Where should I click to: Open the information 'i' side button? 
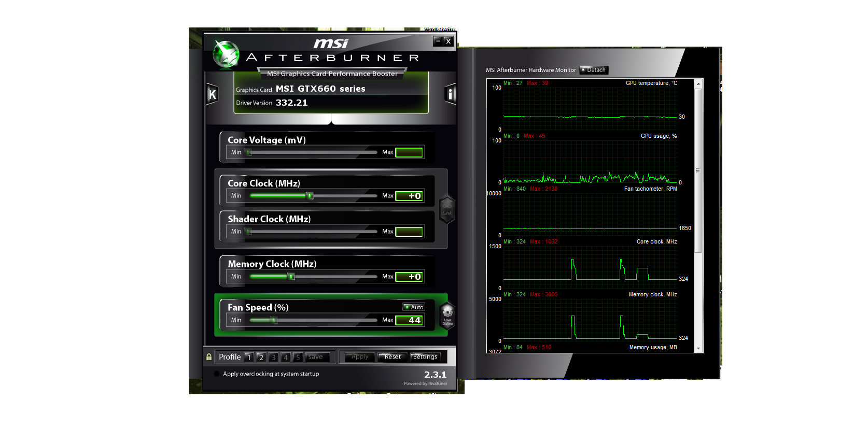tap(450, 94)
